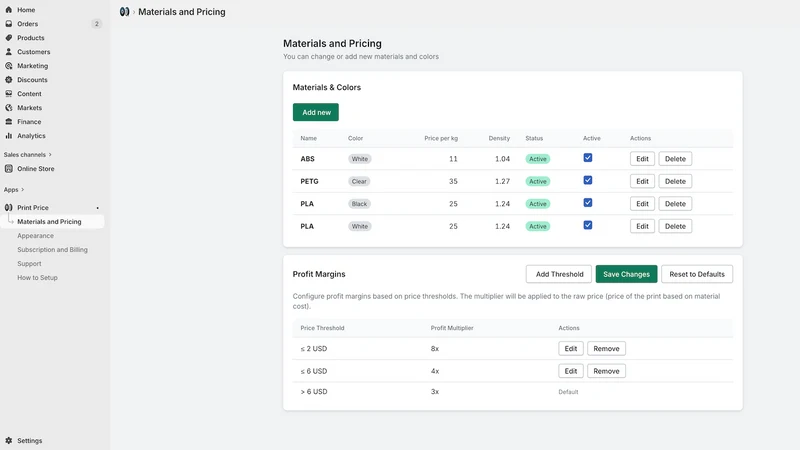Click the pin dot next to Print Price
The height and width of the screenshot is (450, 800).
97,208
